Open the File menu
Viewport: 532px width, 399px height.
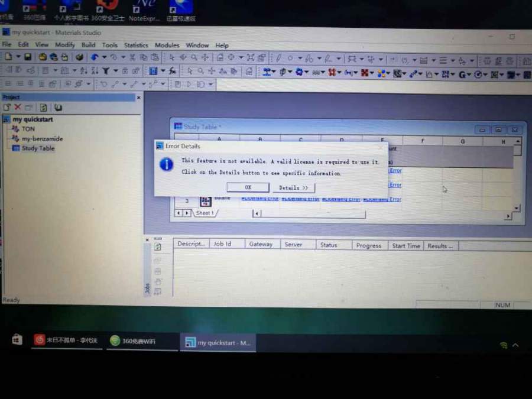pos(7,44)
